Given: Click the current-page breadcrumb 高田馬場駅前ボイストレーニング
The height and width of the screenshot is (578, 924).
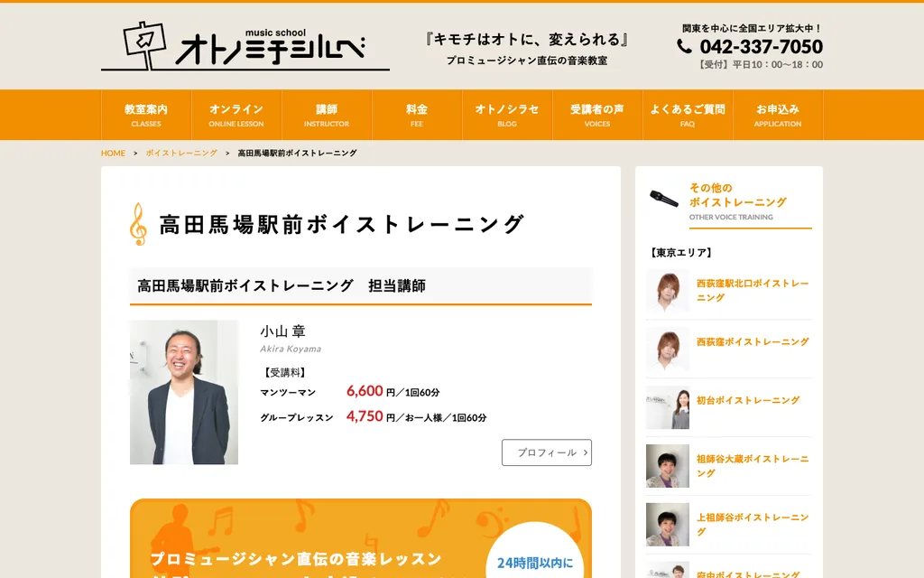Looking at the screenshot, I should (297, 153).
